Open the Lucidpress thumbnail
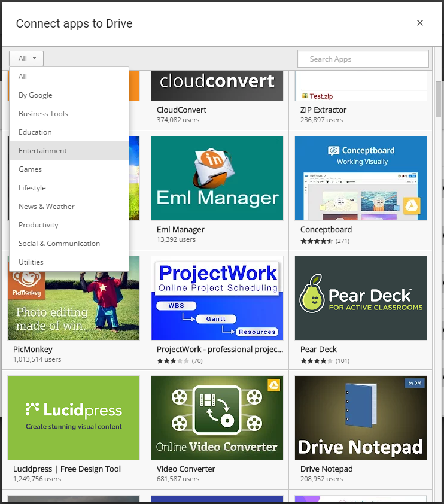This screenshot has height=504, width=444. pyautogui.click(x=74, y=418)
